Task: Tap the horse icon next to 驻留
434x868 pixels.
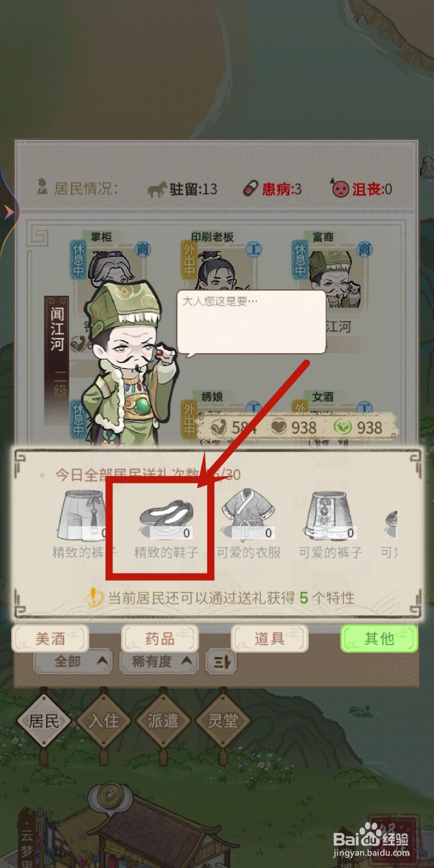Action: click(157, 189)
